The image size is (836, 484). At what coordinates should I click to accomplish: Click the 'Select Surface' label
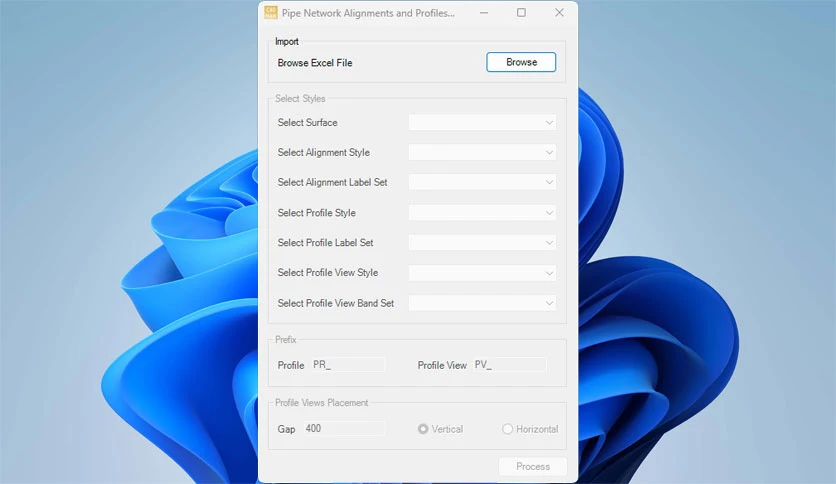coord(307,123)
